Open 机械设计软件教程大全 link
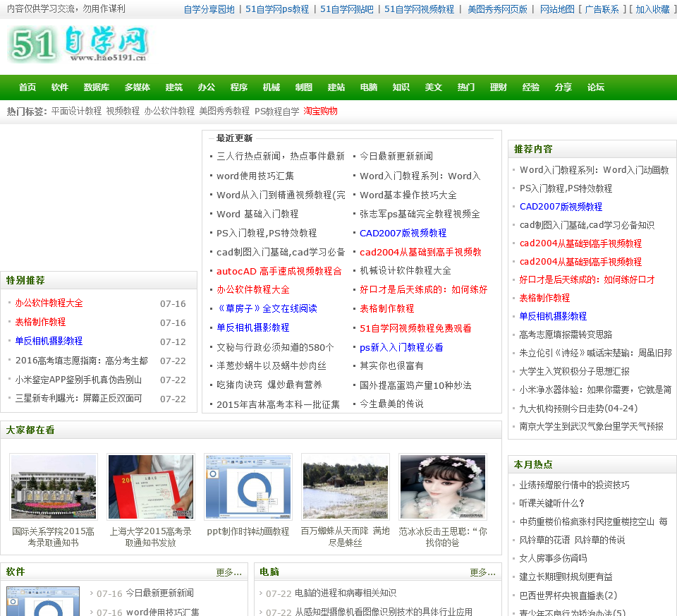This screenshot has width=677, height=616. (x=405, y=270)
